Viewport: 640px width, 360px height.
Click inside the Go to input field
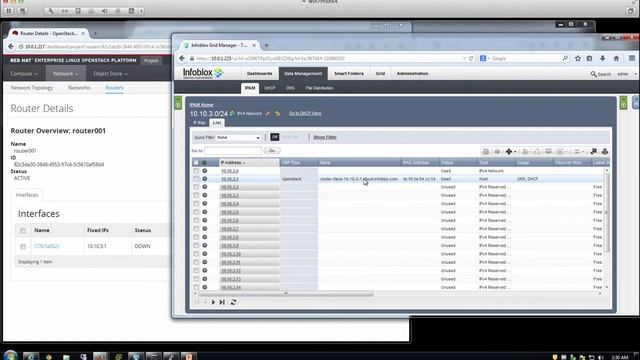[233, 151]
